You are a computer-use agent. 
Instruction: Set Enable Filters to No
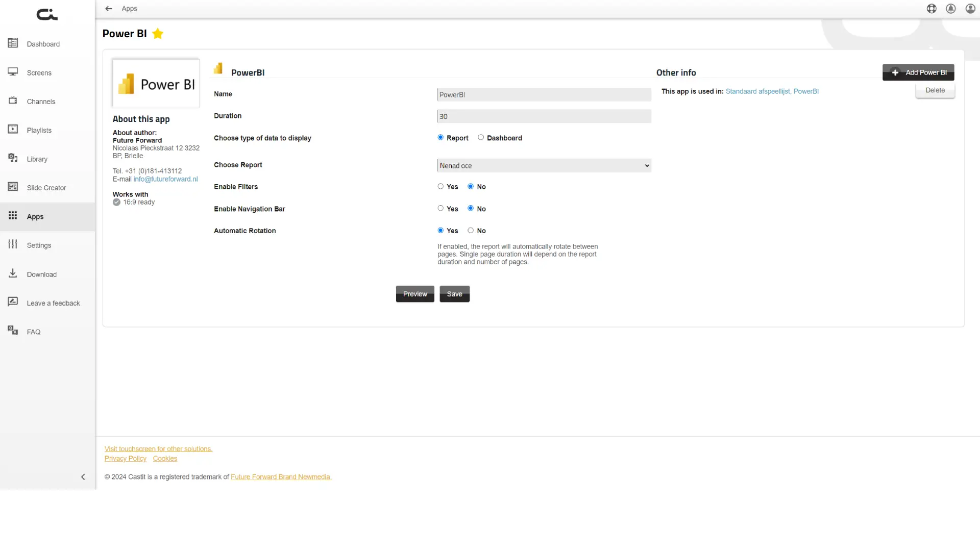(x=471, y=187)
